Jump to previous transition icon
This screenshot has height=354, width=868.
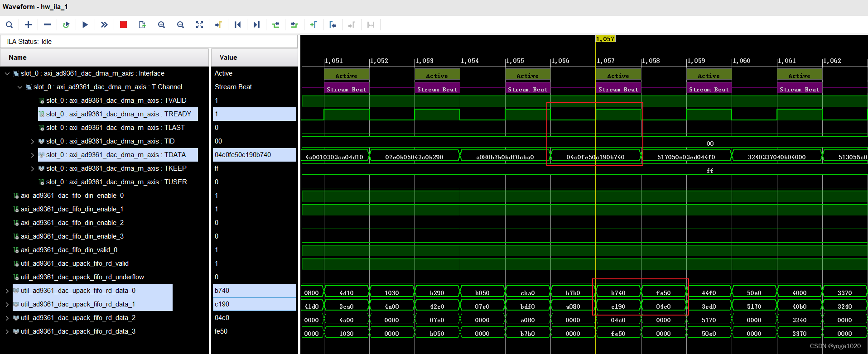(x=275, y=25)
